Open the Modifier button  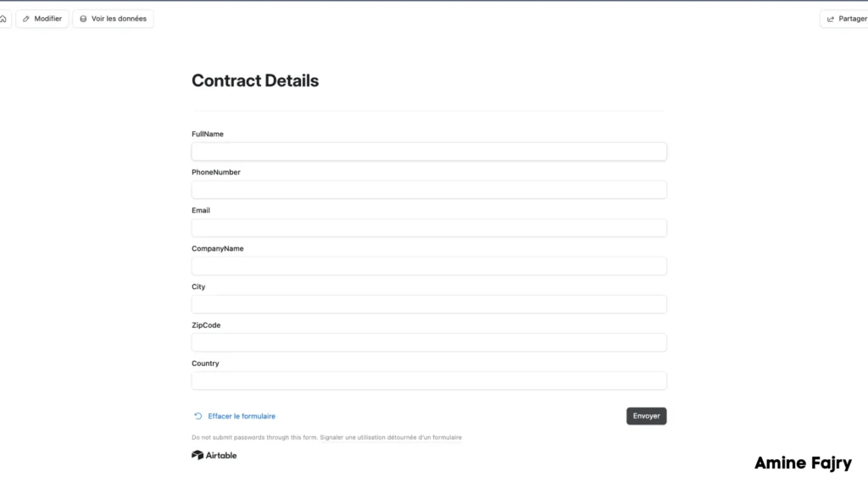pyautogui.click(x=42, y=19)
